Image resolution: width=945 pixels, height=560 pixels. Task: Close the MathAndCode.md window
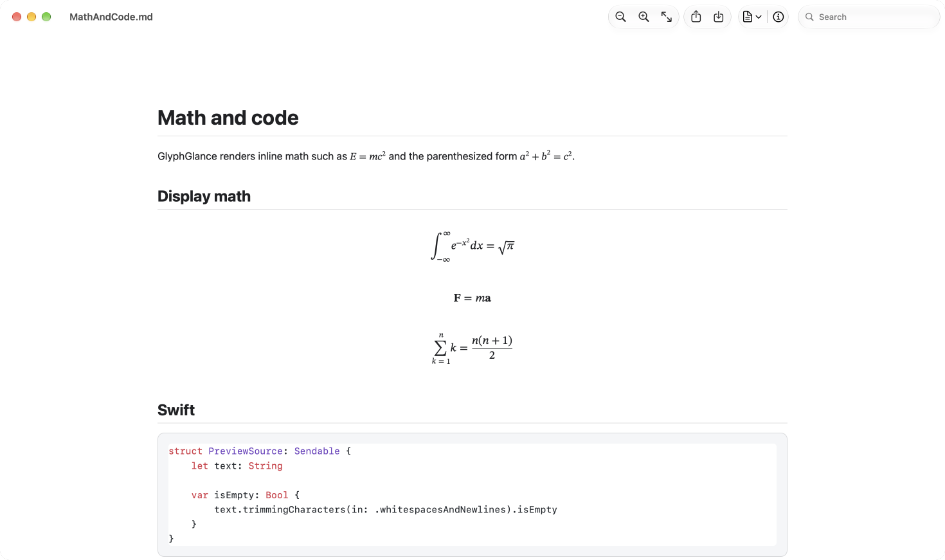click(x=17, y=17)
